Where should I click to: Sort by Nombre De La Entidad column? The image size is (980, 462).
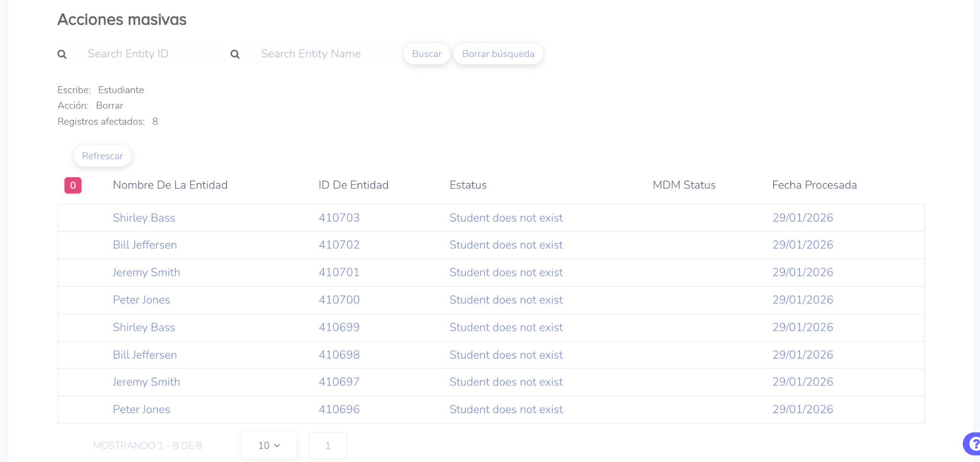pos(170,185)
